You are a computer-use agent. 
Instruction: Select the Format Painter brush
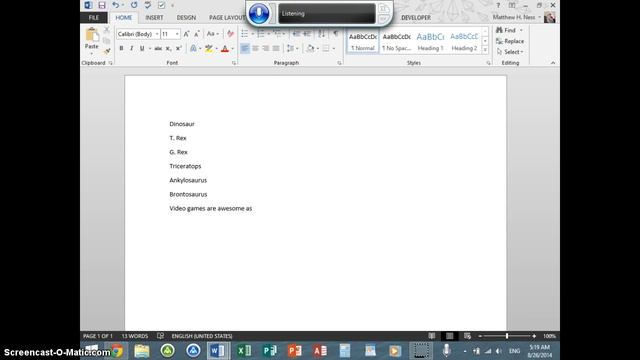click(107, 51)
